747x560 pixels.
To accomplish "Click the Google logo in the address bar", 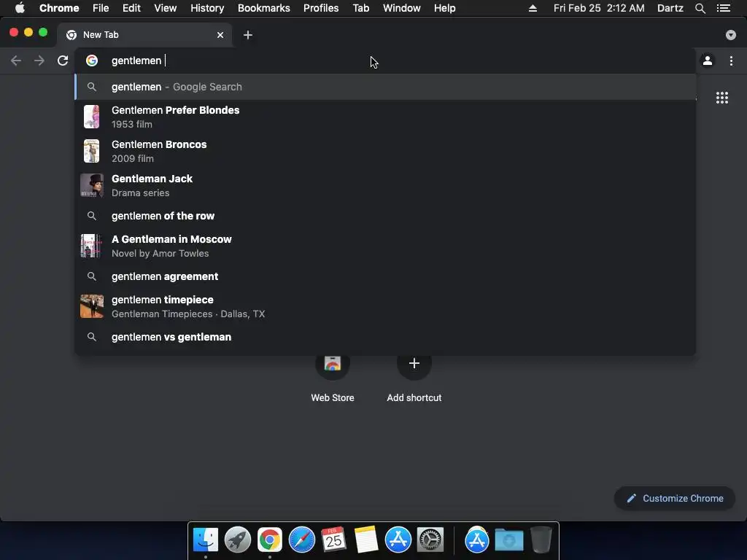I will point(91,61).
